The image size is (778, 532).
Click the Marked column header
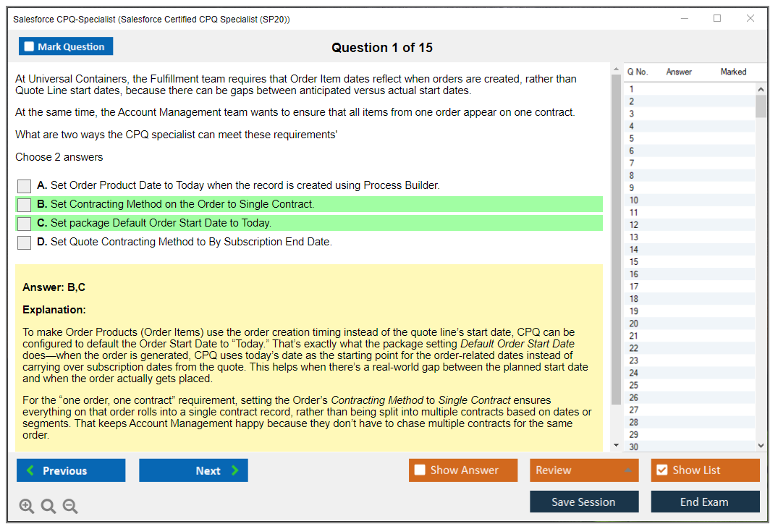click(x=733, y=72)
